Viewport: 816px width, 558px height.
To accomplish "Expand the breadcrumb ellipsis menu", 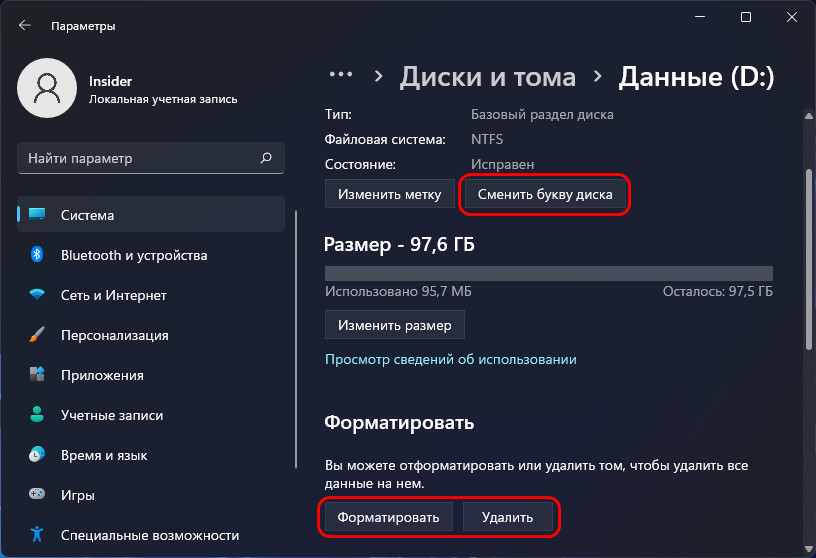I will pos(341,75).
